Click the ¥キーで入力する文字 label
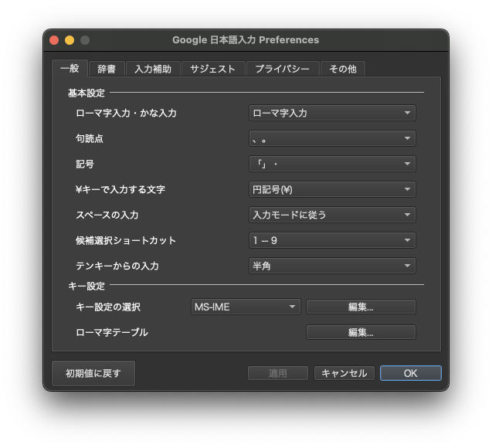 click(x=120, y=189)
